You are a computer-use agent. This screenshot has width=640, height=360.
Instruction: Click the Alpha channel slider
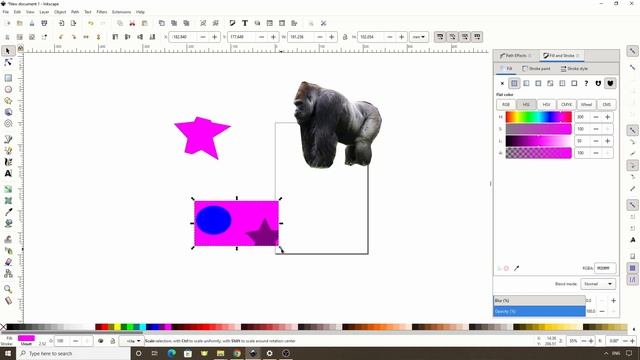(538, 153)
